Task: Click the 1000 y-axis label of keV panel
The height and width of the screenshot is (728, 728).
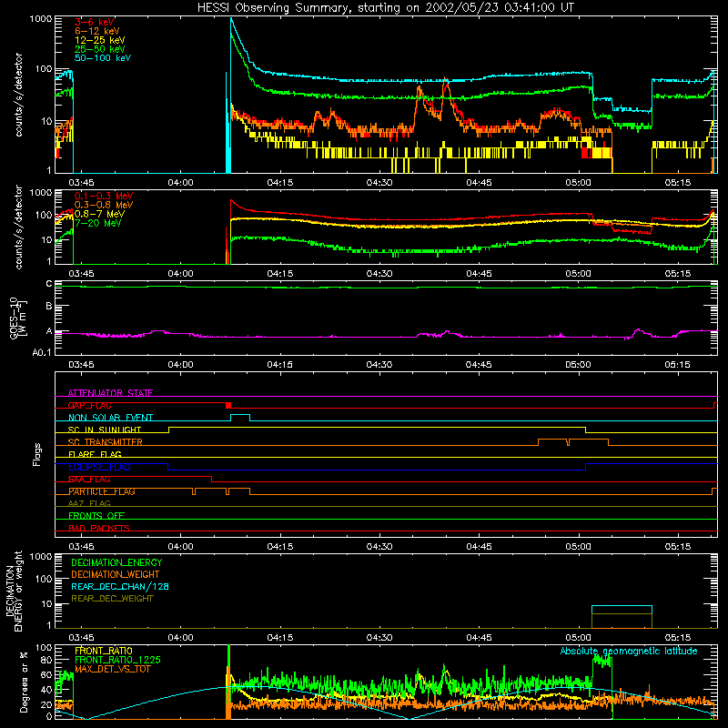Action: coord(41,19)
